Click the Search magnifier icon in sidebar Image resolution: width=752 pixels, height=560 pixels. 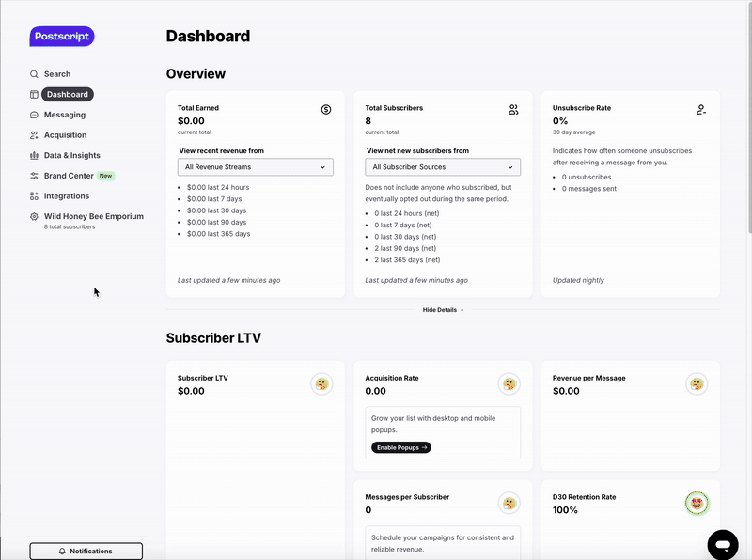(x=34, y=74)
